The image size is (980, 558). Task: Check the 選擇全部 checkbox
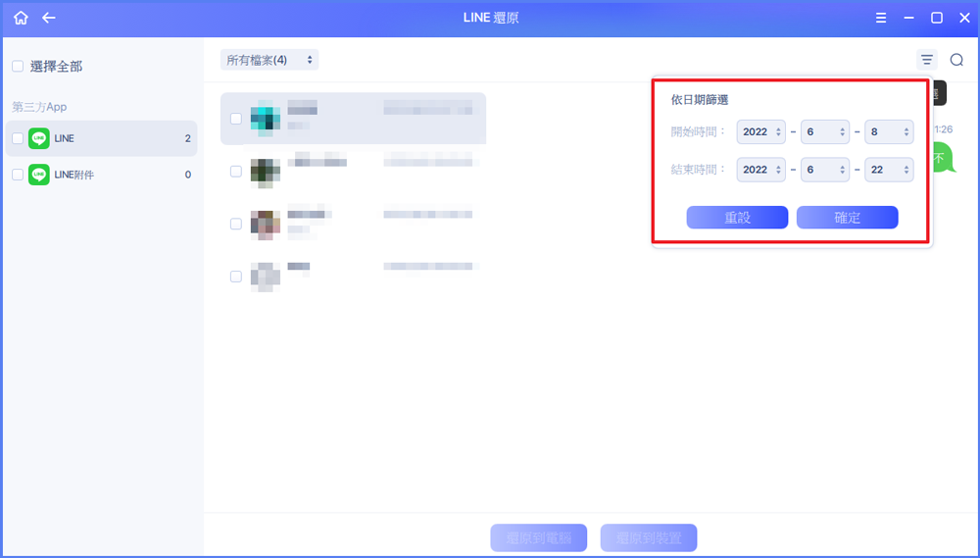(x=18, y=67)
